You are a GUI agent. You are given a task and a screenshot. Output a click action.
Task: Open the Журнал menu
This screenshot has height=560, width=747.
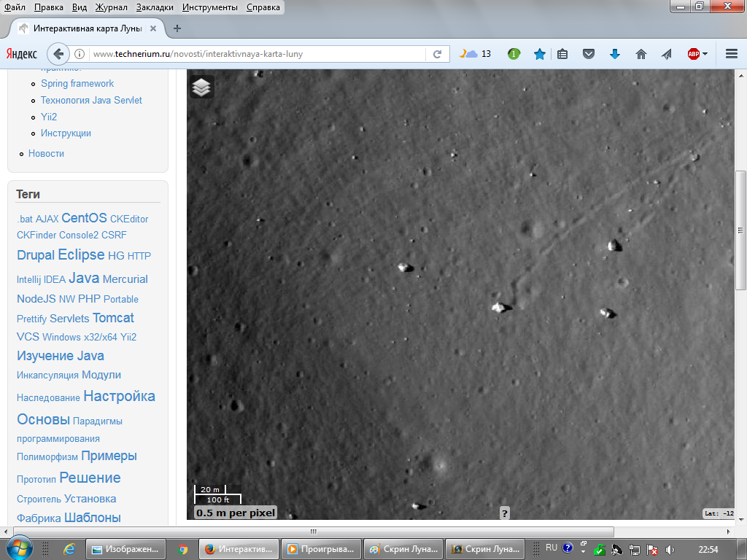[x=111, y=7]
